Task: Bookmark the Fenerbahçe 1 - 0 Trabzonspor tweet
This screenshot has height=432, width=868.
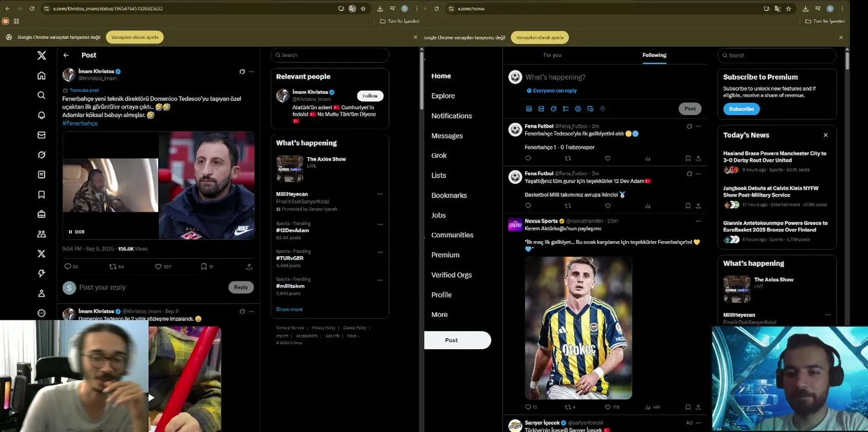Action: click(x=688, y=158)
